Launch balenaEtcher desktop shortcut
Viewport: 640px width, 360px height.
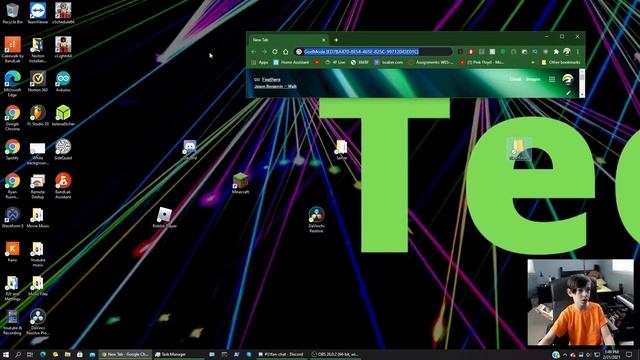point(63,115)
